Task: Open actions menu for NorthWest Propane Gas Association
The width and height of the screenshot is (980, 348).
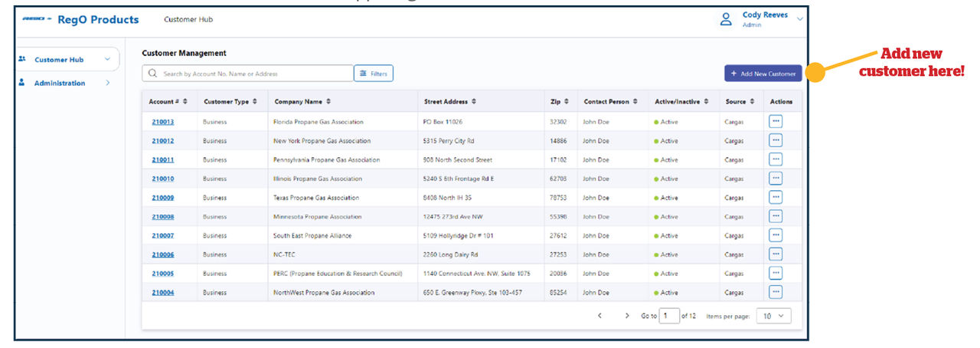Action: (x=776, y=292)
